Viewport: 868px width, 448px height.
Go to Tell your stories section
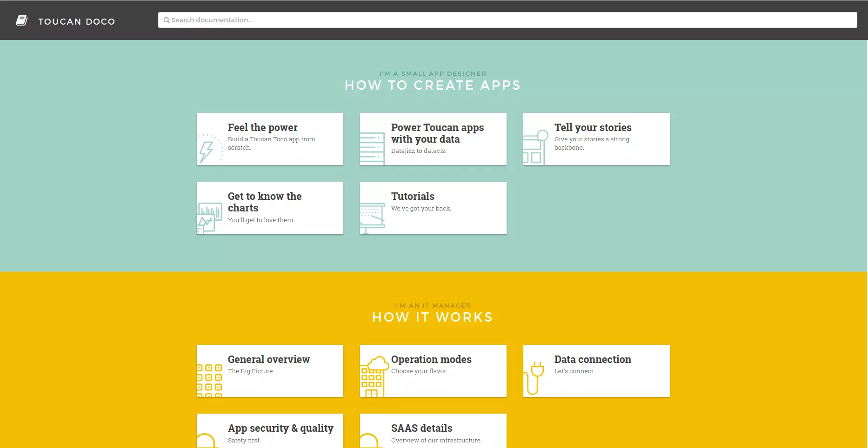(593, 127)
